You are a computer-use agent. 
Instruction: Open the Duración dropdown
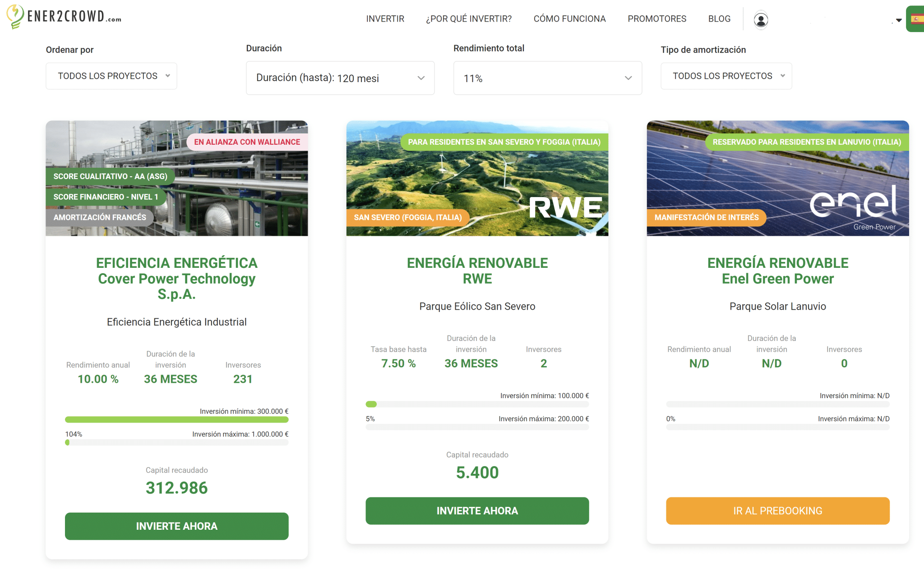click(x=340, y=78)
